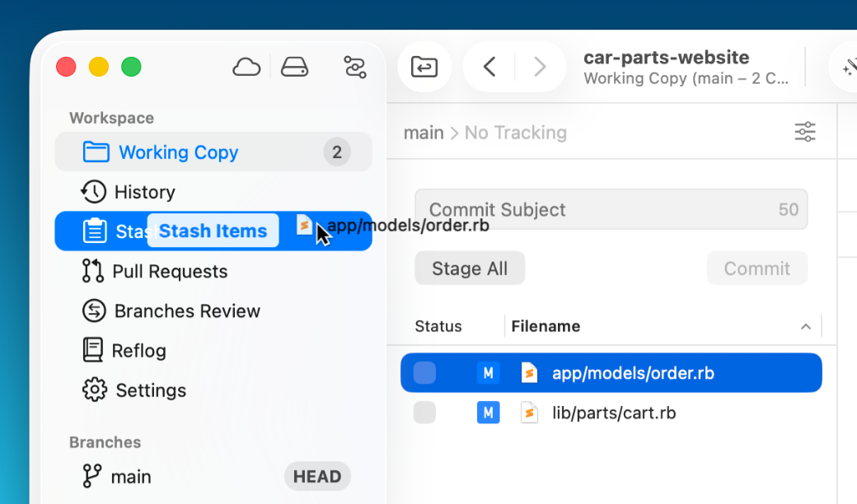Click the local repositories drive icon
This screenshot has width=857, height=504.
(295, 68)
